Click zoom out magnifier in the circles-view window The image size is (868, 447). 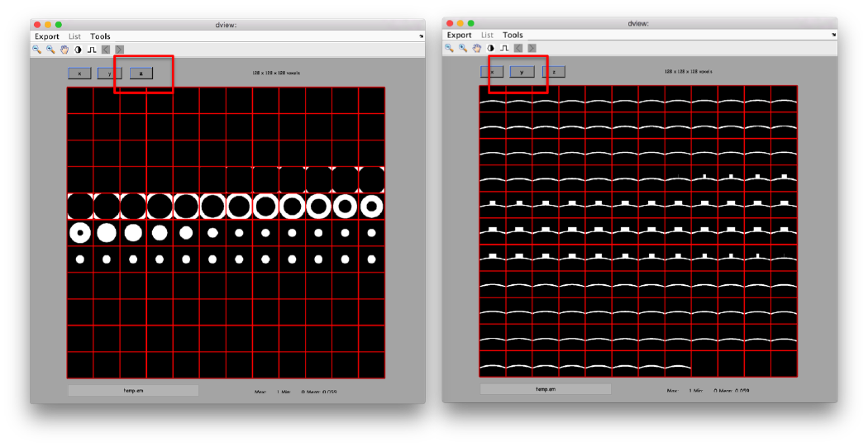click(x=37, y=50)
